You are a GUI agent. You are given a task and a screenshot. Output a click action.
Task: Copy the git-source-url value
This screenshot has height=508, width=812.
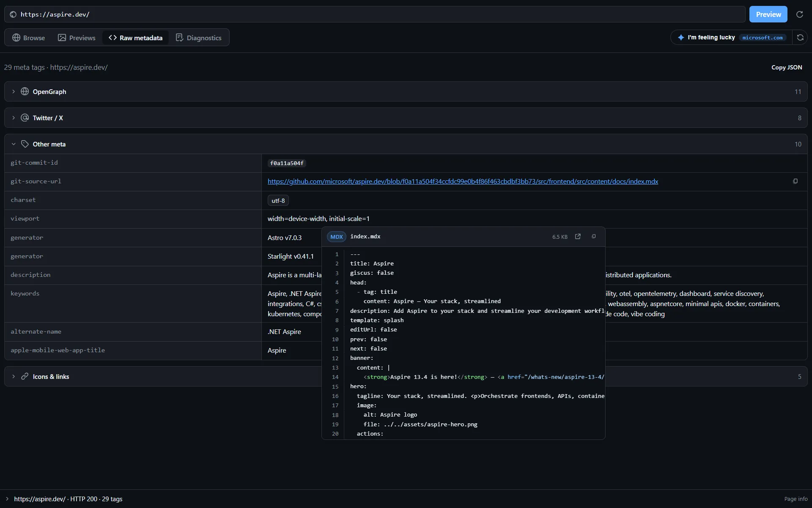point(795,181)
